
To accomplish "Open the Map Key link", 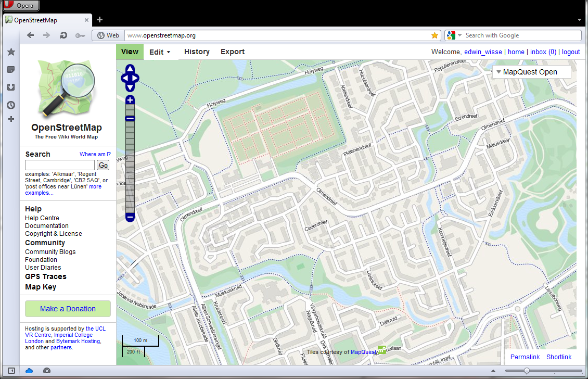I will coord(41,287).
